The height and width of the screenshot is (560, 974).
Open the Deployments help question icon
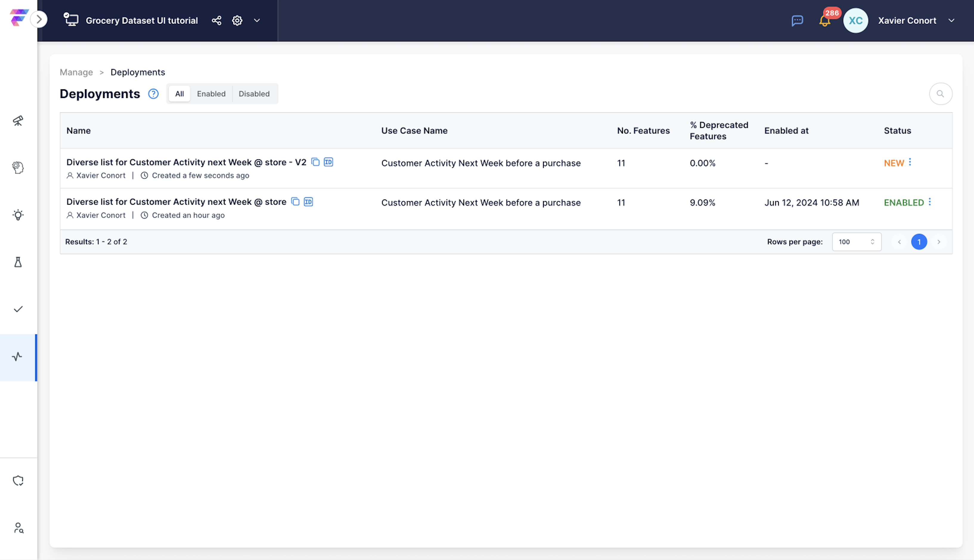(153, 94)
